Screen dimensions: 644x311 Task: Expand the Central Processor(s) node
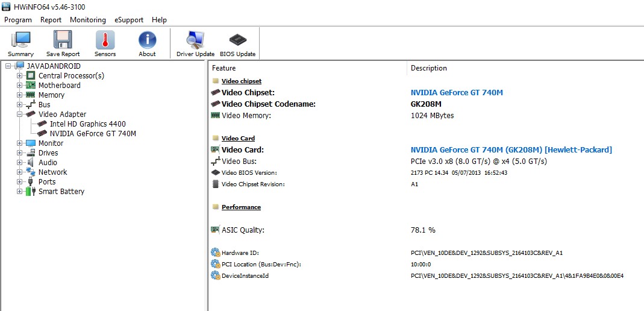pos(20,76)
